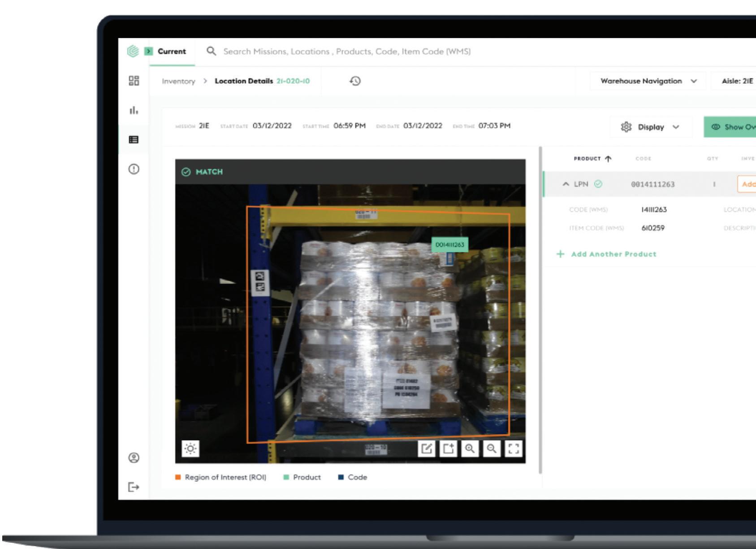
Task: Click the add region icon on image
Action: coord(448,449)
